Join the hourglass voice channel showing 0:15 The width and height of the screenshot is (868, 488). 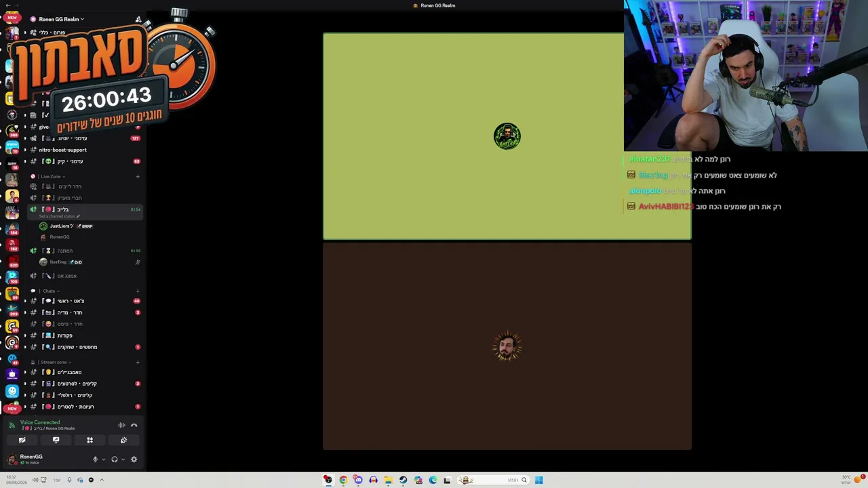[x=85, y=251]
